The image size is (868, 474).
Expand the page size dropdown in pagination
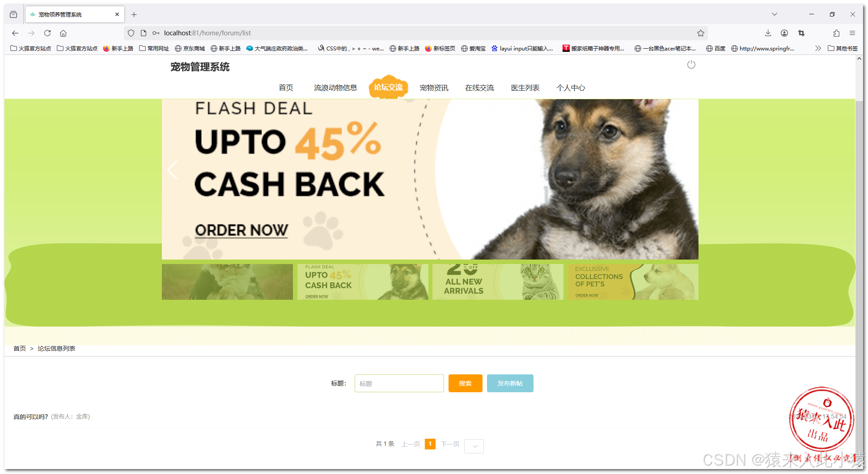pyautogui.click(x=474, y=446)
